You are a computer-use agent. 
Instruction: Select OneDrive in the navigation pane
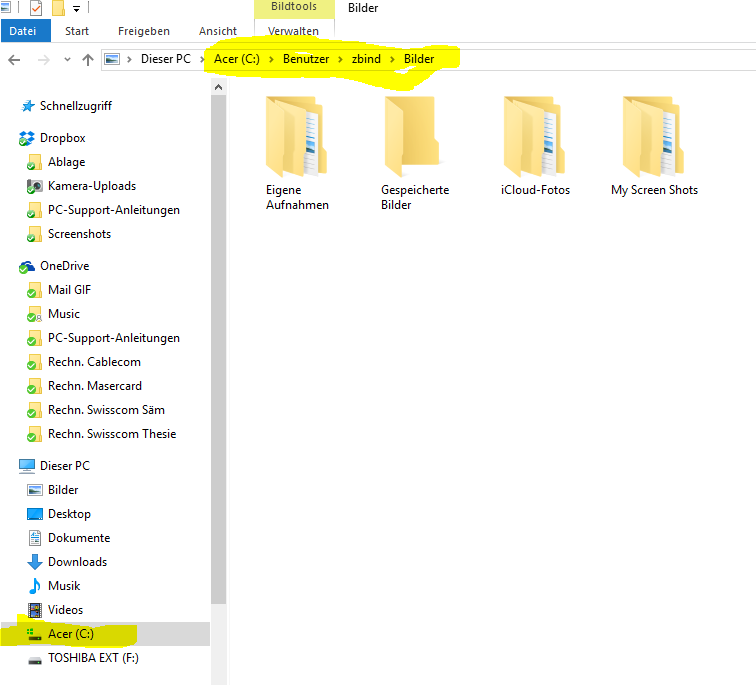click(x=65, y=266)
